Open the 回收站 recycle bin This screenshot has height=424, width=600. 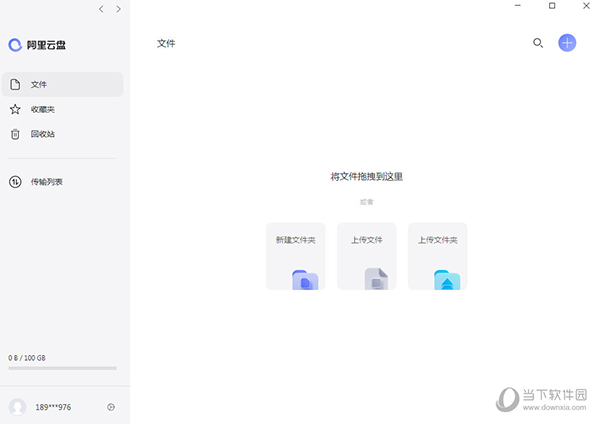point(62,134)
